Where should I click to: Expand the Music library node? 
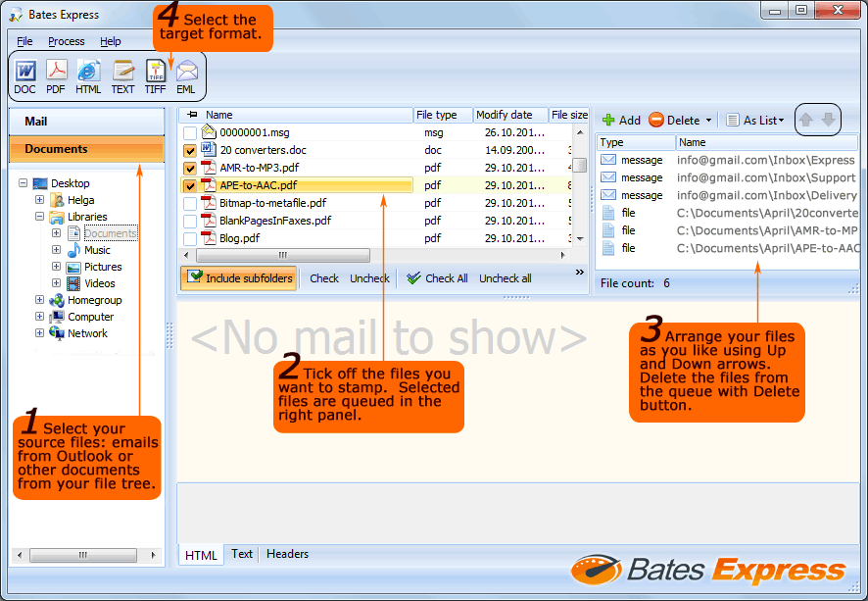click(56, 250)
